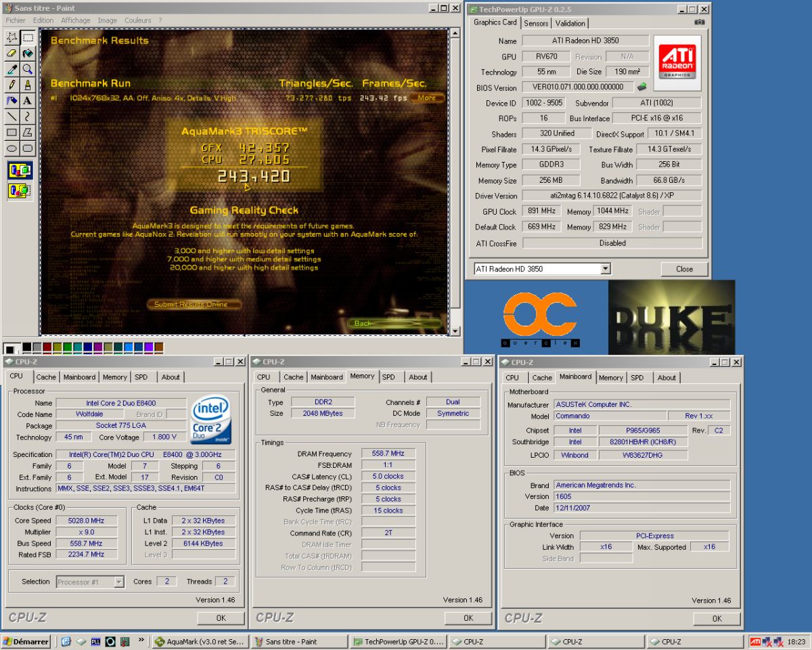
Task: Open the Image menu in Paint
Action: [107, 20]
